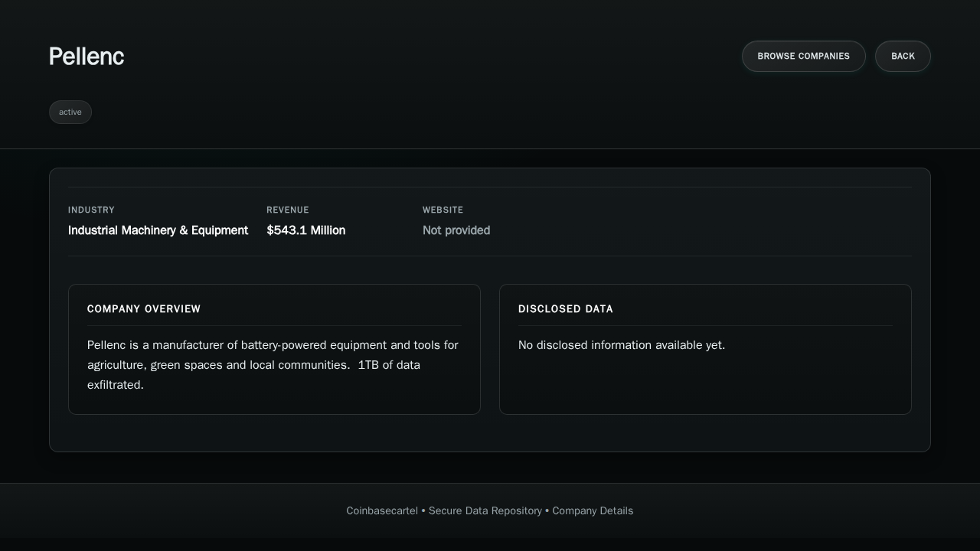The image size is (980, 551).
Task: Select the Industrial Machinery & Equipment value
Action: pyautogui.click(x=158, y=230)
